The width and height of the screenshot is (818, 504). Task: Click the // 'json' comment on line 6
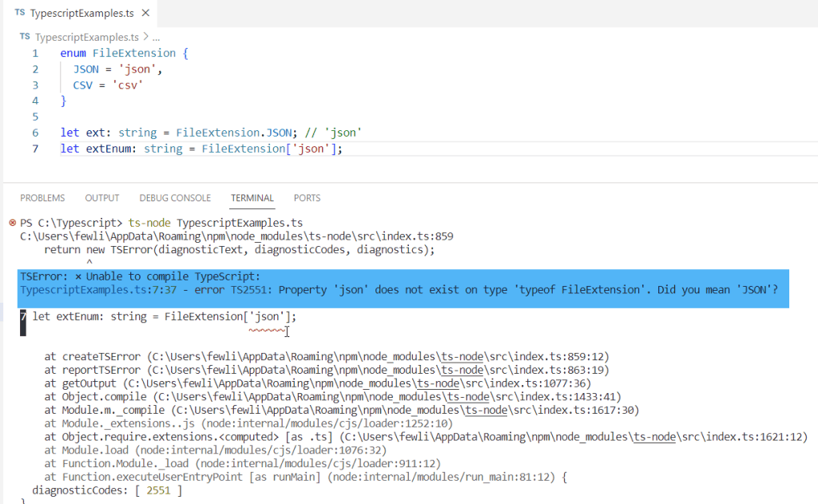pyautogui.click(x=333, y=133)
